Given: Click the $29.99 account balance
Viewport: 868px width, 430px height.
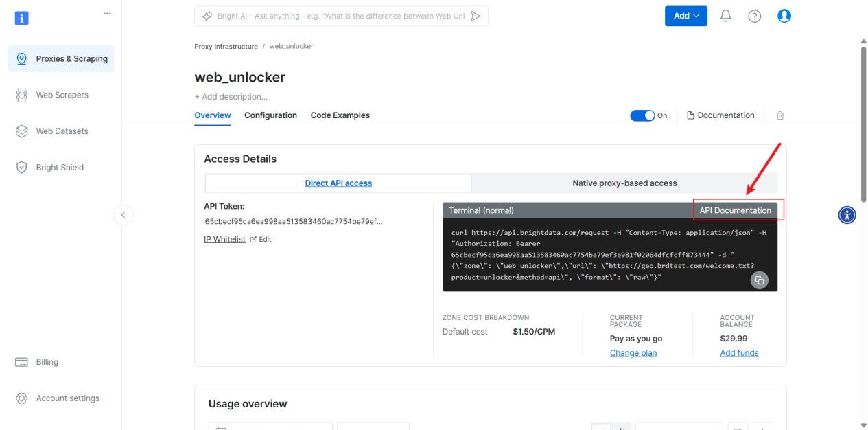Looking at the screenshot, I should tap(734, 339).
